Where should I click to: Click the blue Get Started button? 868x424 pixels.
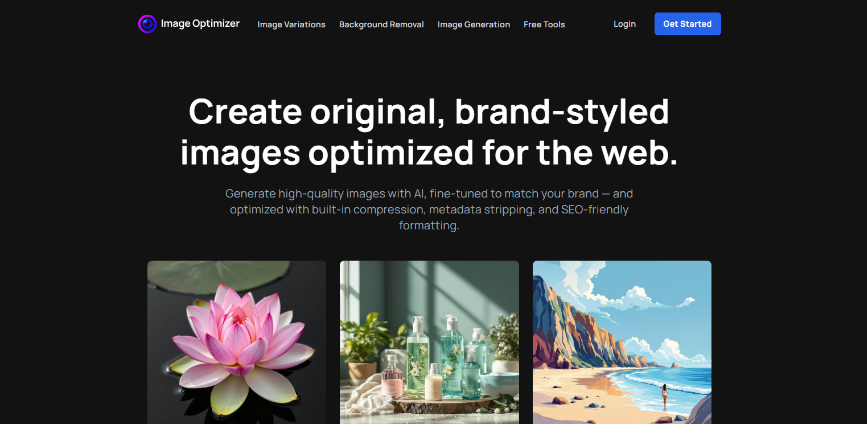[x=688, y=24]
